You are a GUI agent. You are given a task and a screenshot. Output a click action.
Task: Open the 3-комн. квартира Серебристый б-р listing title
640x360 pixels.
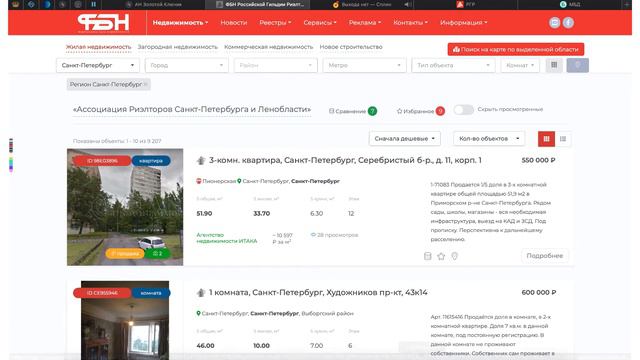tap(345, 160)
